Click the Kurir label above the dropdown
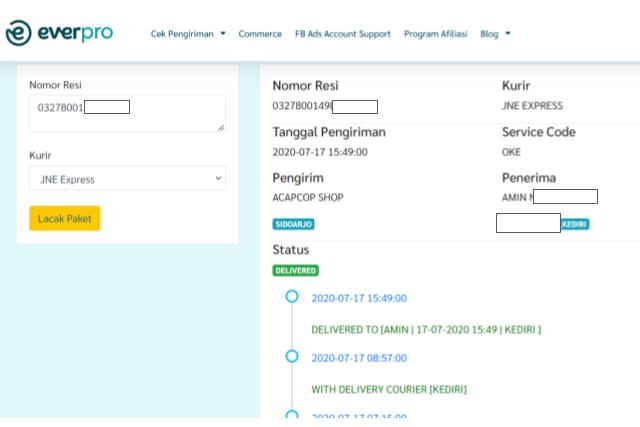The height and width of the screenshot is (427, 640). 40,156
